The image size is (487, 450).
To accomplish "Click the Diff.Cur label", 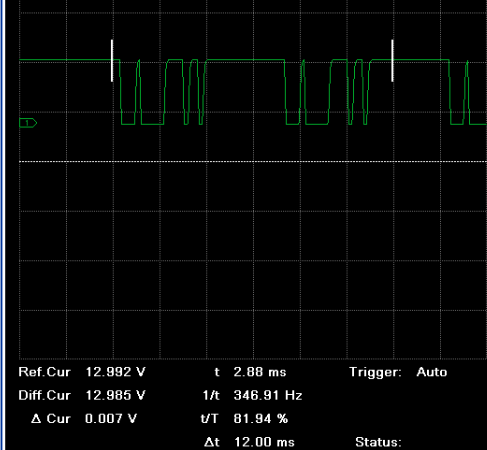I will click(x=44, y=395).
